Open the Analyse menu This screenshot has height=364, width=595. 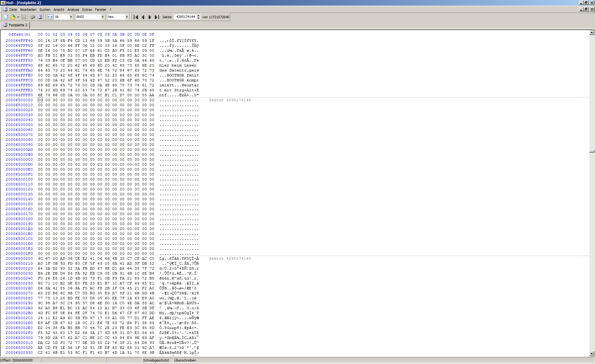[x=73, y=10]
